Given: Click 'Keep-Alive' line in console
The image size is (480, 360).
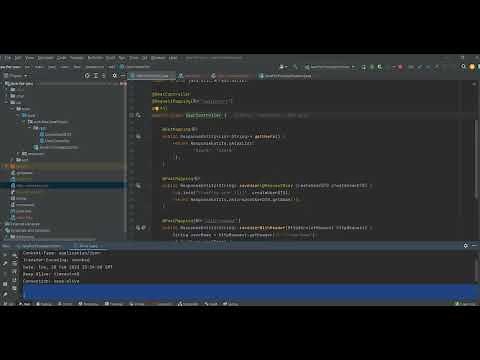Looking at the screenshot, I should (x=51, y=274).
